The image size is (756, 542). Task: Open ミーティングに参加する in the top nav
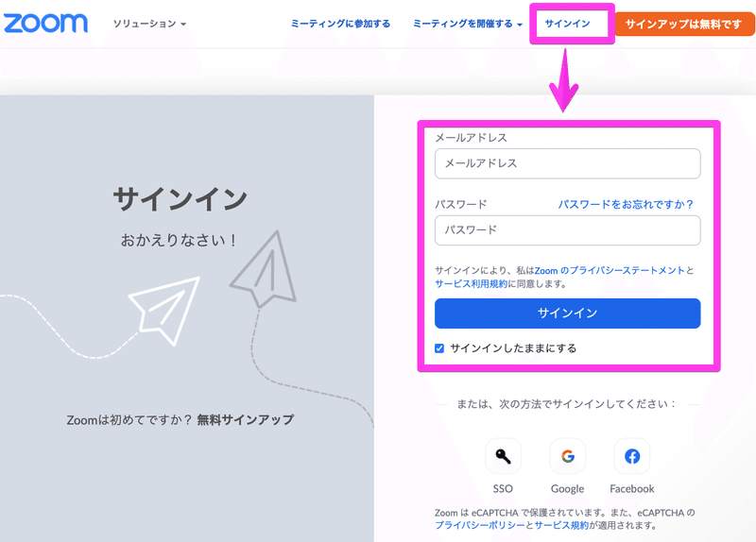pos(340,24)
